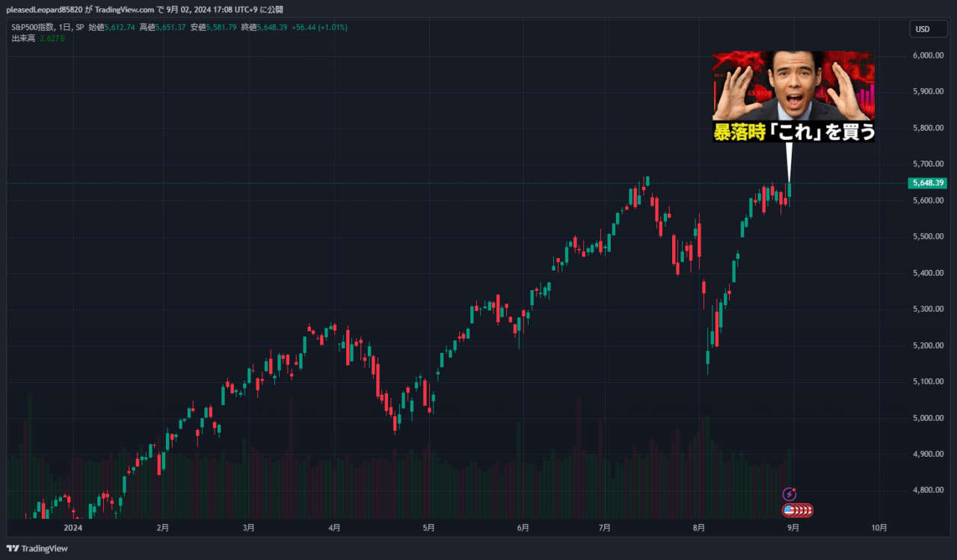Open the US flag economic events cluster
957x560 pixels.
click(797, 510)
